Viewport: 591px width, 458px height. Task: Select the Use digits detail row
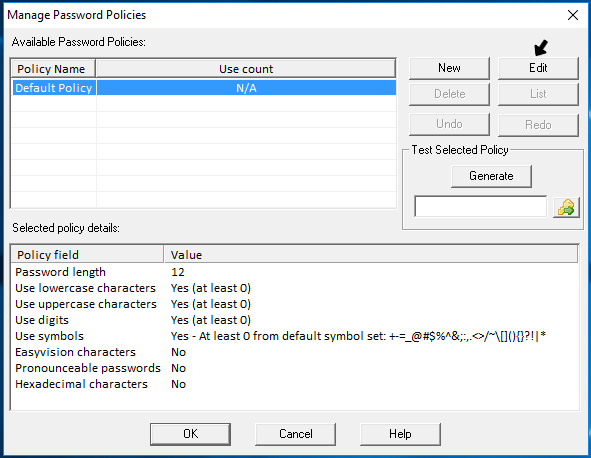pyautogui.click(x=295, y=320)
